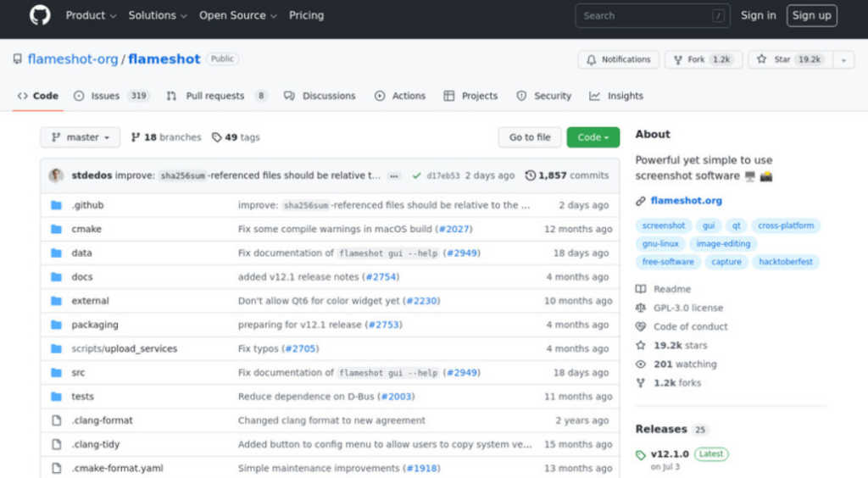Click the Sign up button
This screenshot has width=868, height=478.
coord(811,15)
